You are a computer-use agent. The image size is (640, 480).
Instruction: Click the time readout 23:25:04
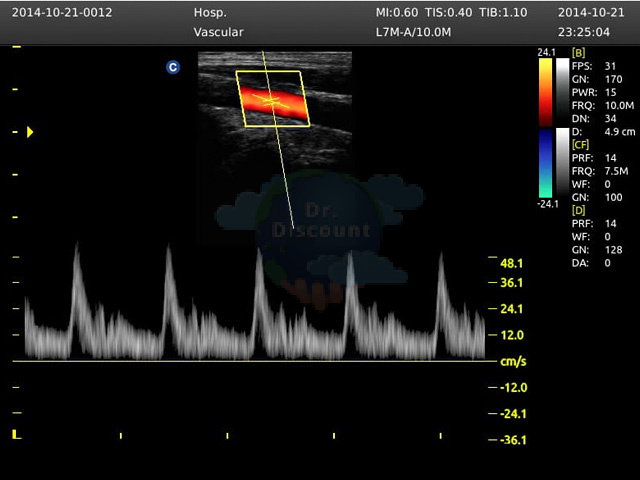pos(584,32)
